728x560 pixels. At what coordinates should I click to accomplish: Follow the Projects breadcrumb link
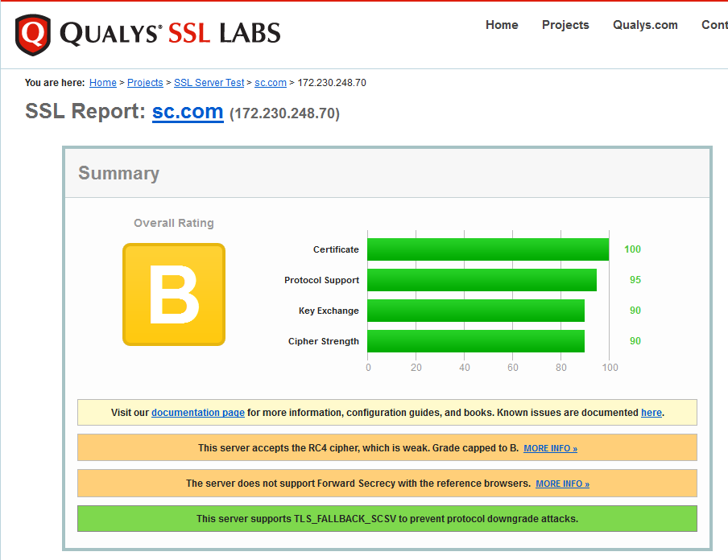pos(145,83)
